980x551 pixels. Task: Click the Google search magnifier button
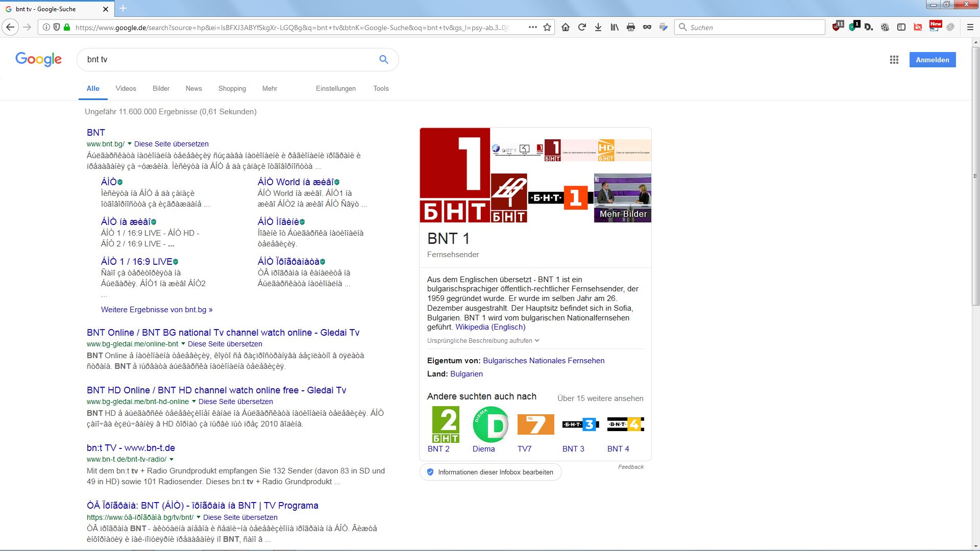pos(384,60)
